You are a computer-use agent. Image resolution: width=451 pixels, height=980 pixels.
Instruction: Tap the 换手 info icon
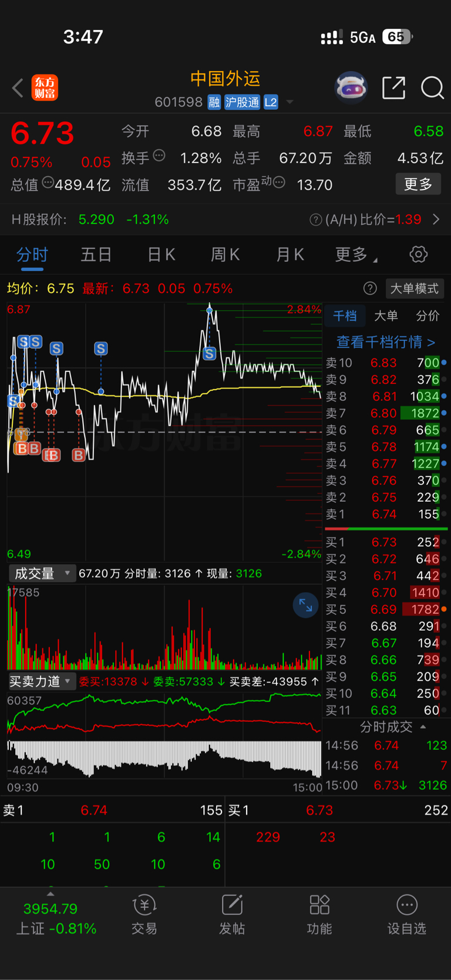[159, 156]
